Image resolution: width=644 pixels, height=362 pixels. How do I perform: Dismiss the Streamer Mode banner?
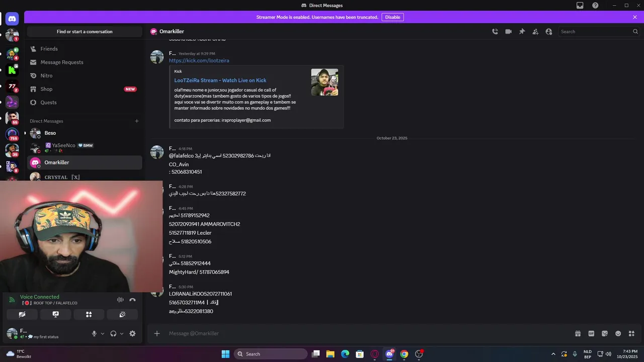pyautogui.click(x=635, y=17)
